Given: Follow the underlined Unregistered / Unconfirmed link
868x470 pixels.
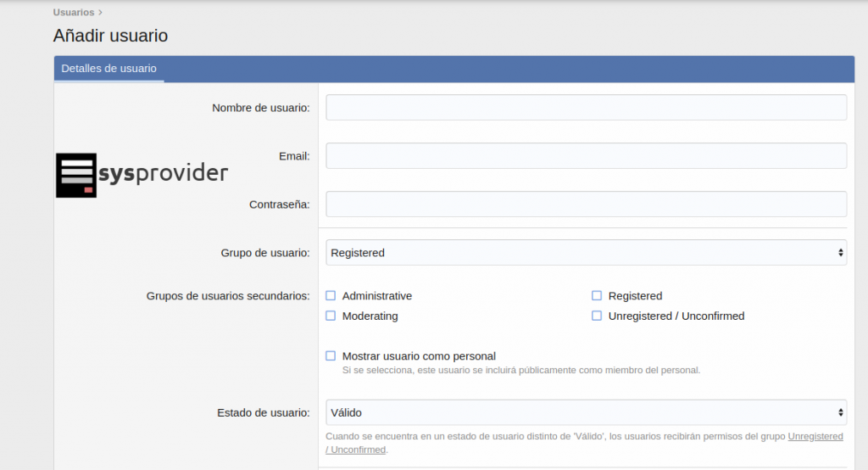Looking at the screenshot, I should click(815, 436).
